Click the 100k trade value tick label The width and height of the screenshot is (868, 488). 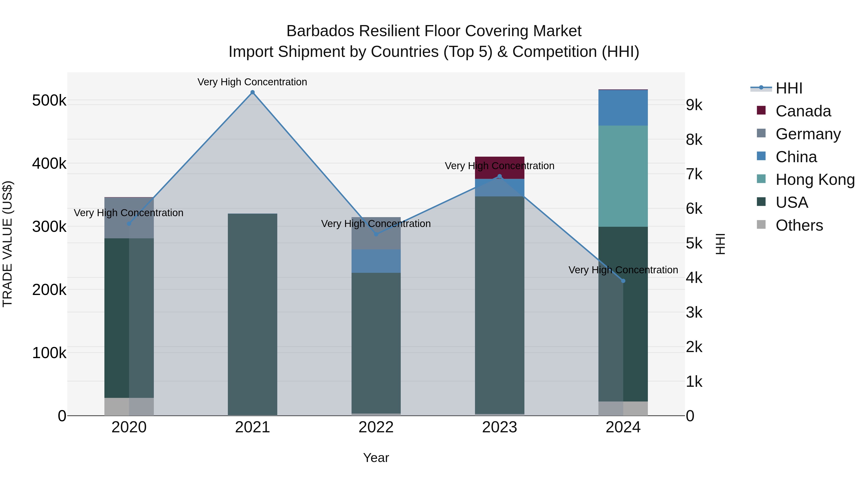tap(49, 353)
